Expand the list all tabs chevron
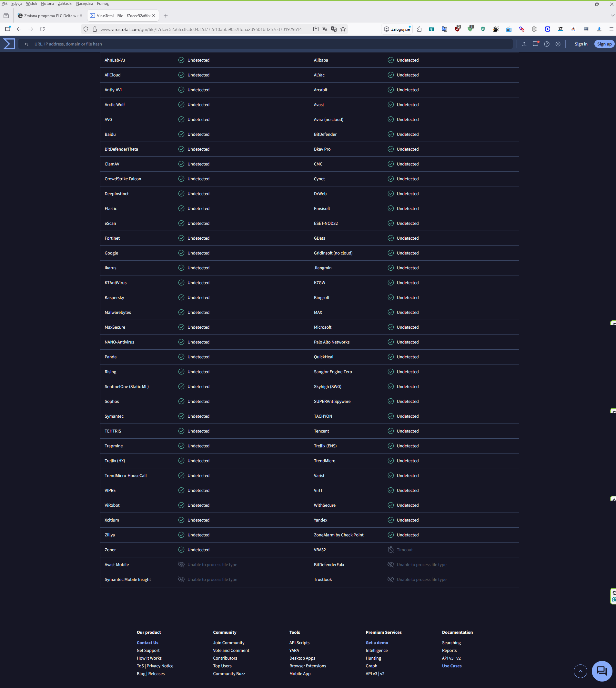 (x=612, y=15)
